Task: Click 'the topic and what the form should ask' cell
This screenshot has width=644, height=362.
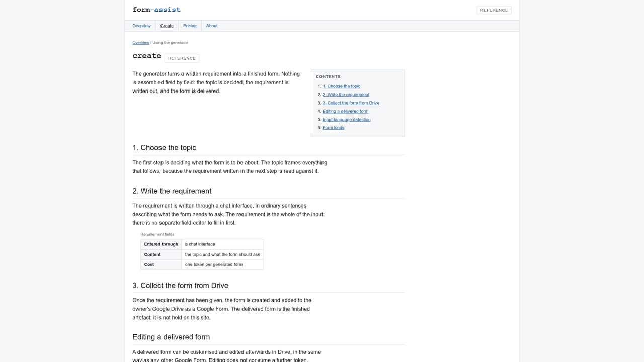Action: click(x=222, y=255)
